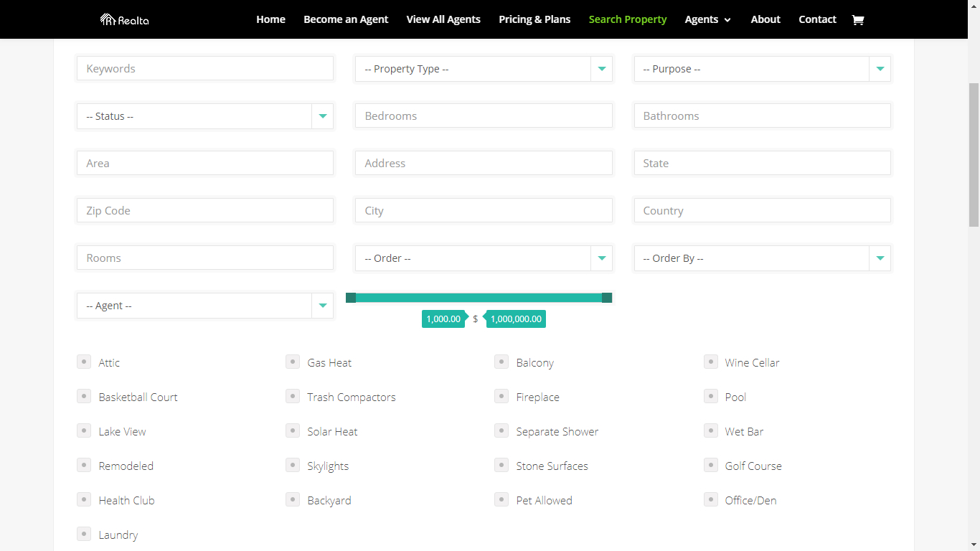The height and width of the screenshot is (551, 980).
Task: Open the Contact page link
Action: [x=817, y=19]
